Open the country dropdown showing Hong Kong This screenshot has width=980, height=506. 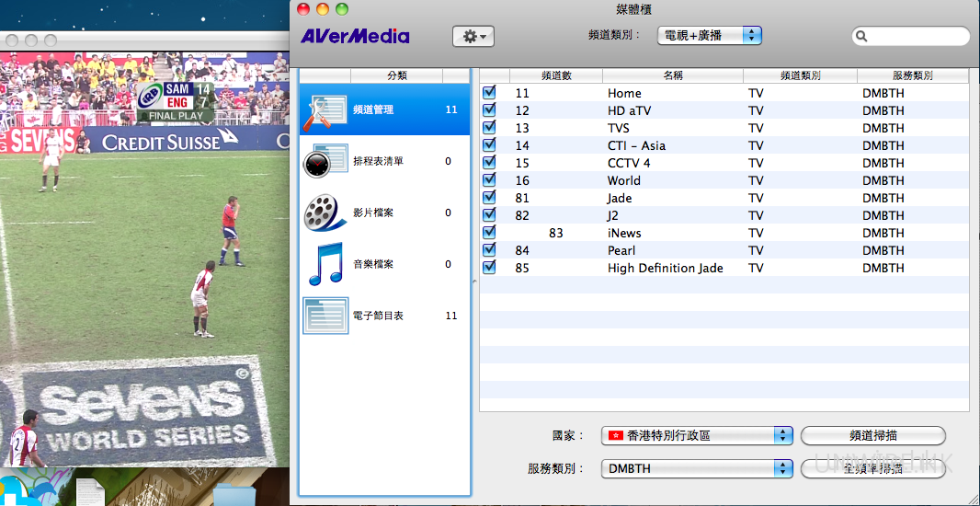[x=696, y=435]
